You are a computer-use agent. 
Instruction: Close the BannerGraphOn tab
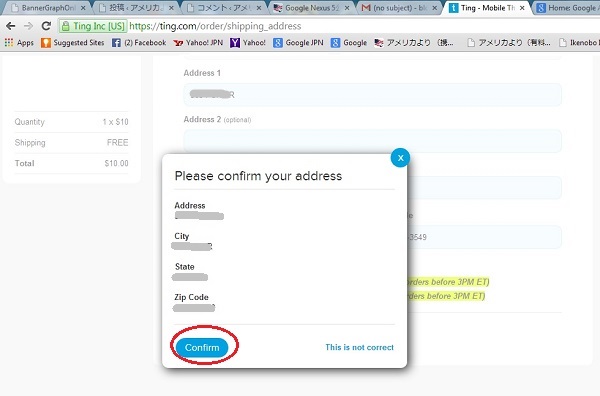83,8
